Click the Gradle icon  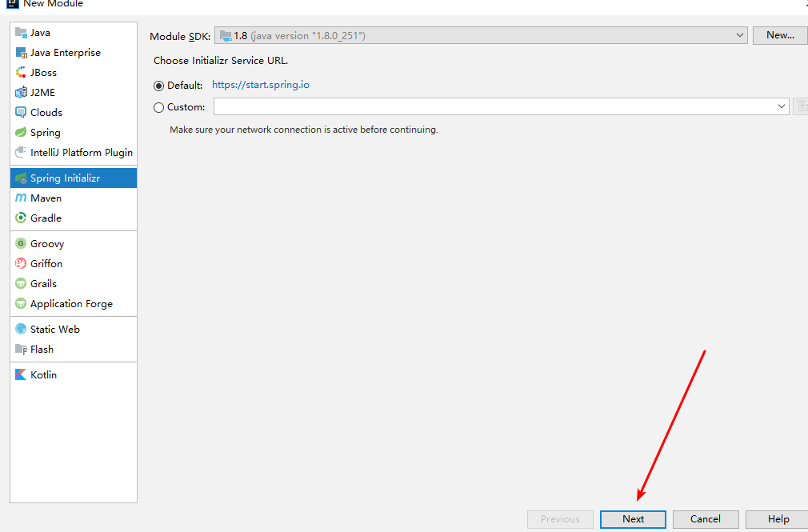pos(21,218)
